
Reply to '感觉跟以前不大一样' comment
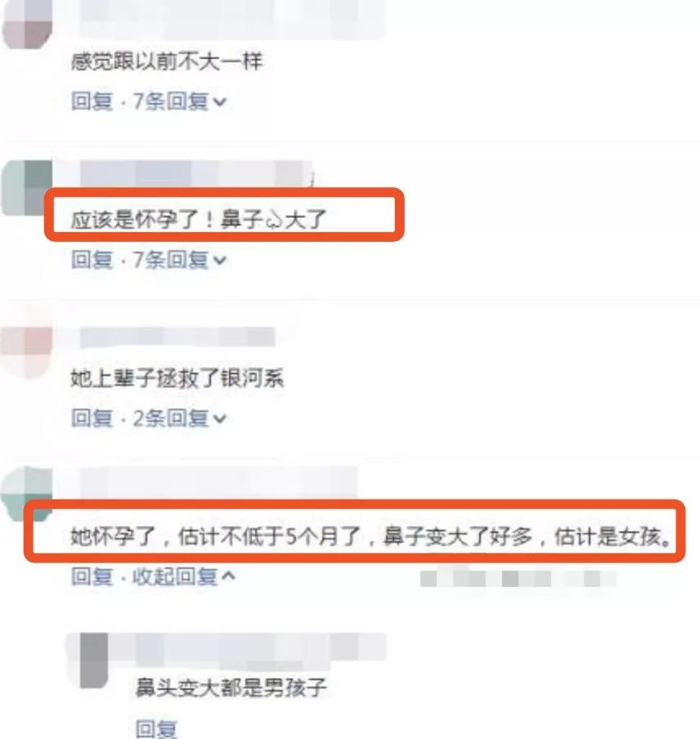click(92, 101)
